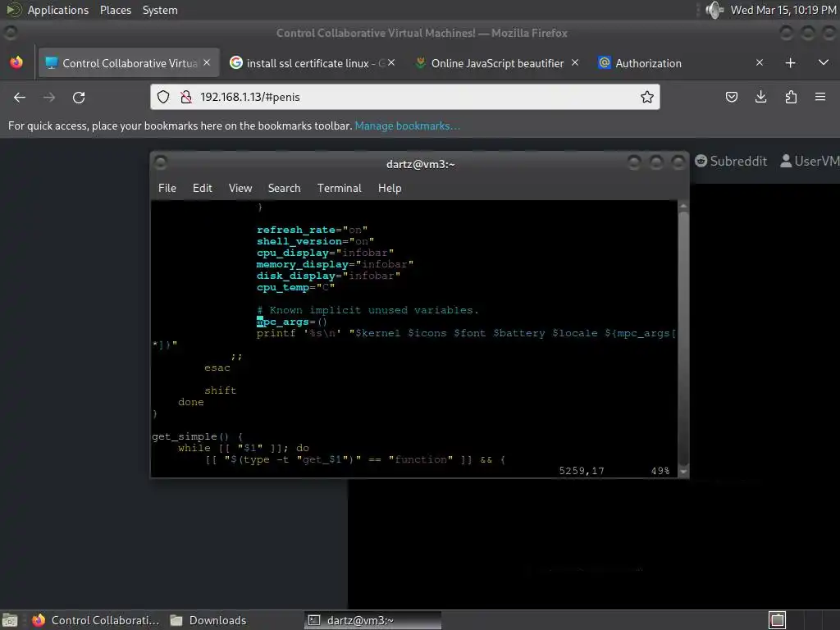Open a new browser tab
The image size is (840, 630).
coord(790,63)
